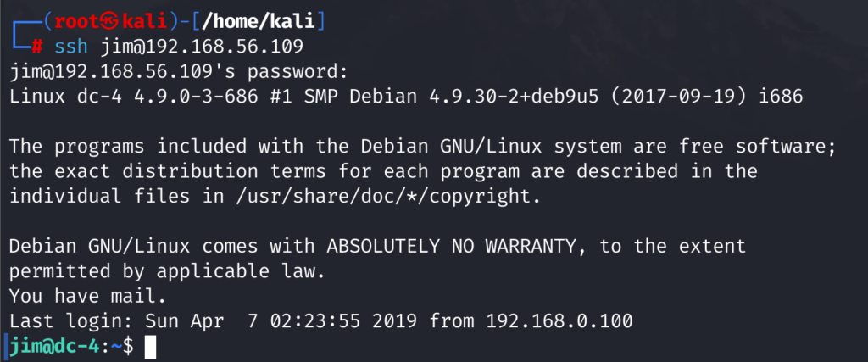Click the jim@dc-4 shell prompt

[54, 347]
